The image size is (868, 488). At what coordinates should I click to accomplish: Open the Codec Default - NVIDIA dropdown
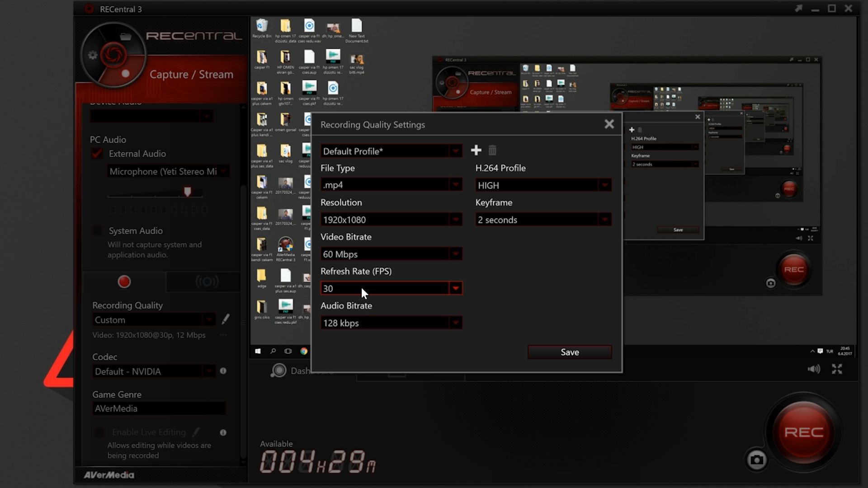(154, 371)
